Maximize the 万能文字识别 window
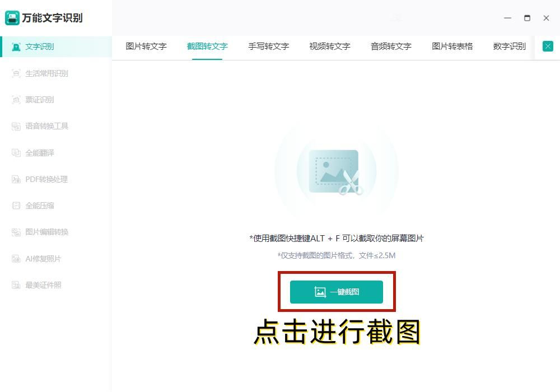 coord(527,18)
